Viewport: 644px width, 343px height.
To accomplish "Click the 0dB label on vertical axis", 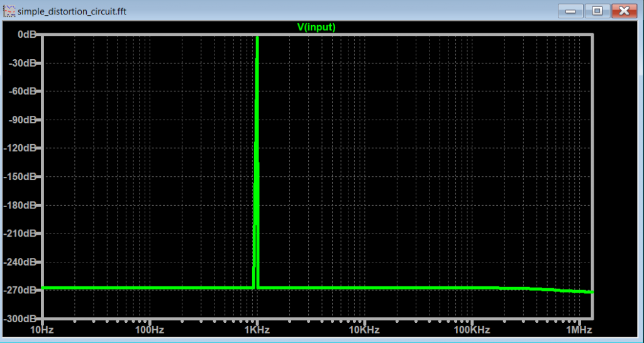I will click(26, 35).
